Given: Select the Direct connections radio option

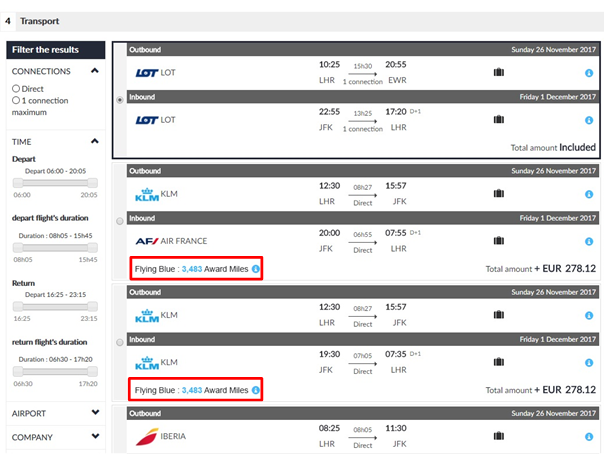Looking at the screenshot, I should click(x=16, y=89).
